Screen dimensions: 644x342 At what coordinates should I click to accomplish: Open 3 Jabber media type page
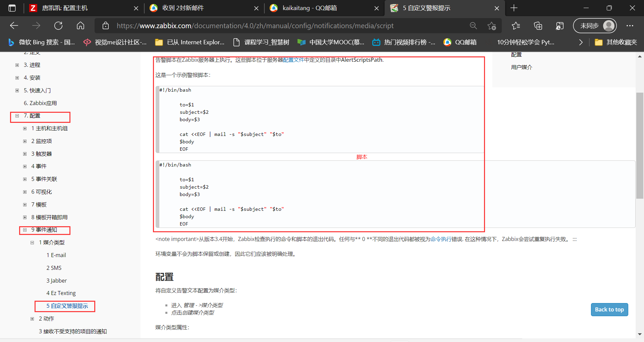[x=56, y=281]
